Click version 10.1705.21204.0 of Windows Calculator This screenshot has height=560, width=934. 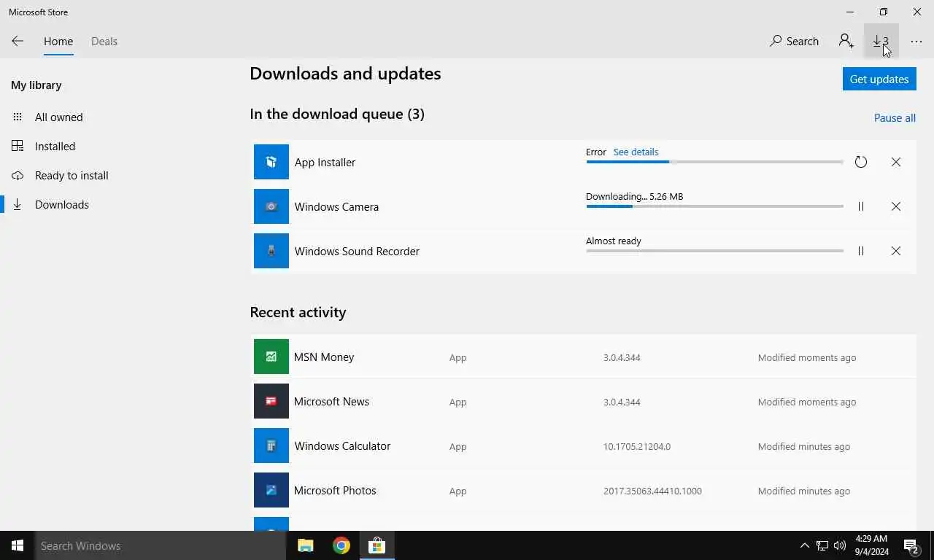637,447
